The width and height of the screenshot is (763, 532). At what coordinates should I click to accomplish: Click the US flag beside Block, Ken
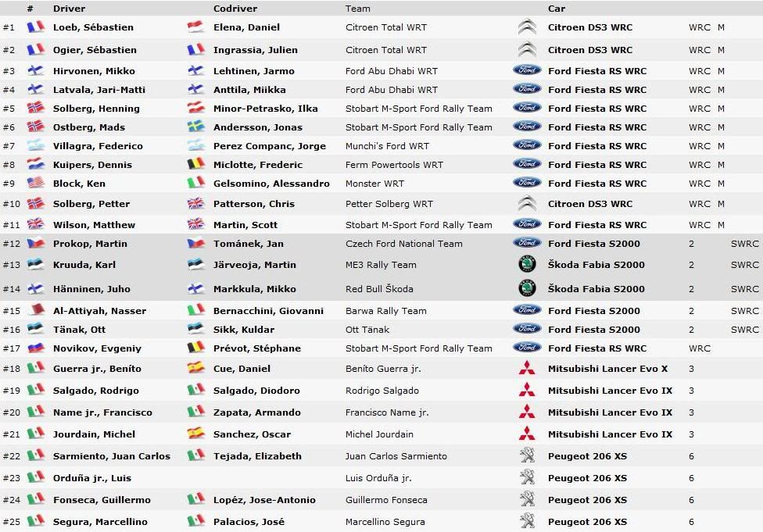click(x=35, y=184)
